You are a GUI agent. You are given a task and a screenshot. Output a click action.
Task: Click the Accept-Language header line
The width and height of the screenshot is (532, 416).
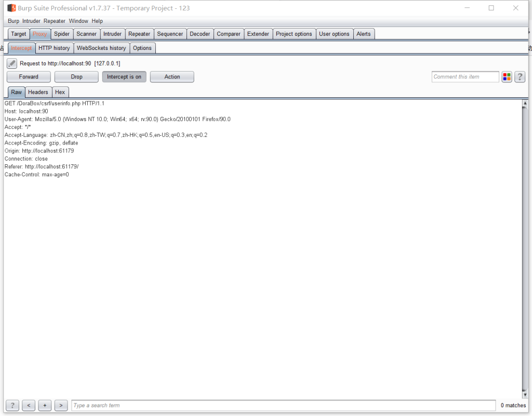coord(106,135)
